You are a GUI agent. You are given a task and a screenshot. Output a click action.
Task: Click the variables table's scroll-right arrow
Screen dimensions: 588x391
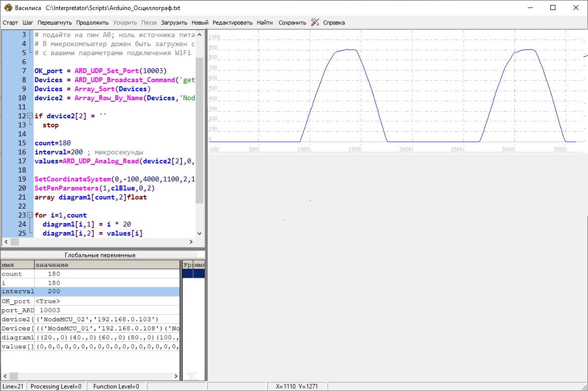tap(176, 376)
